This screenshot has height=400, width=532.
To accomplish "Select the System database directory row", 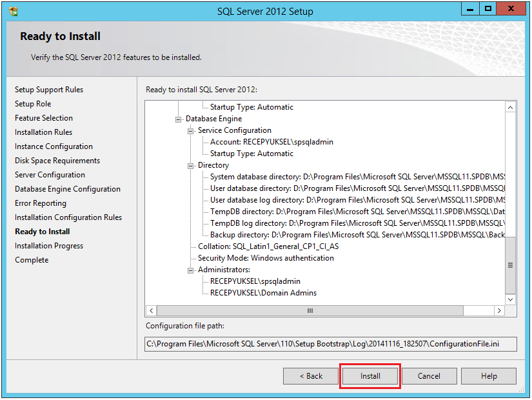I will (357, 177).
